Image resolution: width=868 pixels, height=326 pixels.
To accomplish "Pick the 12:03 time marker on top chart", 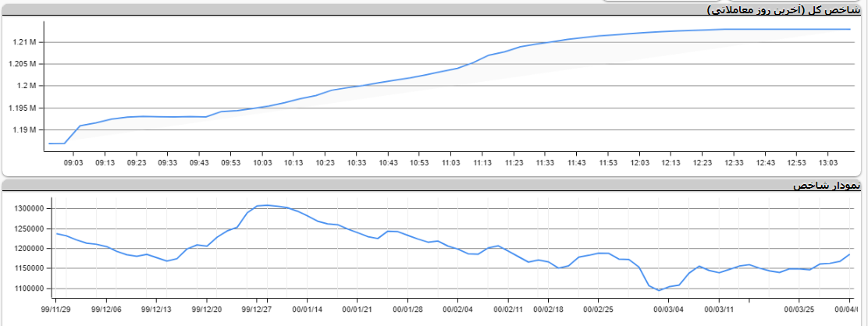I will coord(640,162).
